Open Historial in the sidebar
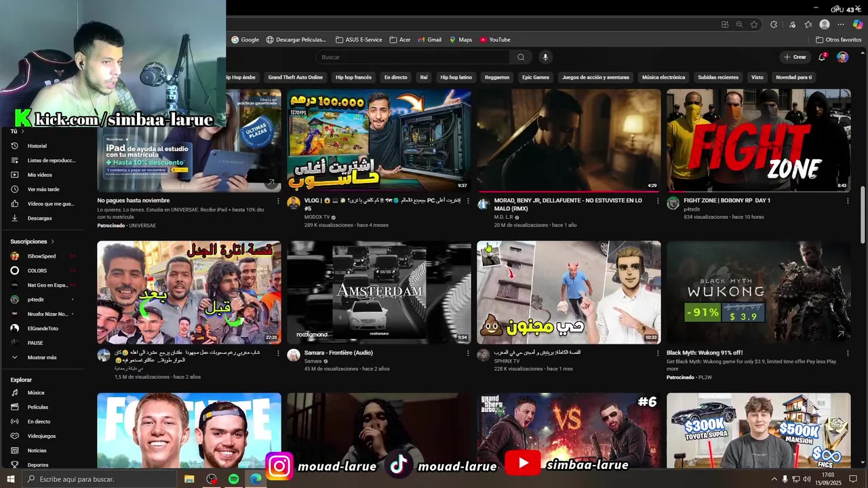 click(x=37, y=146)
